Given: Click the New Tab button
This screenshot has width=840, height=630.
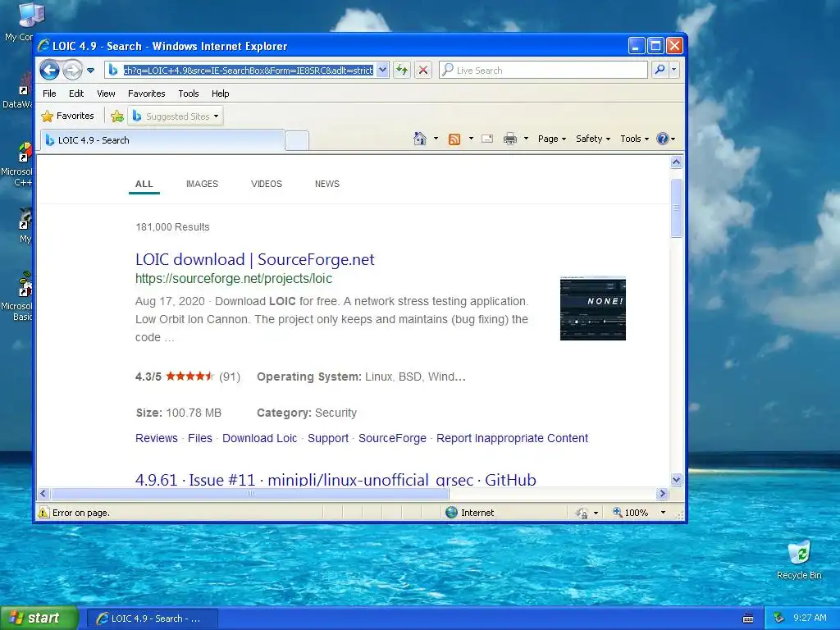Looking at the screenshot, I should coord(296,140).
